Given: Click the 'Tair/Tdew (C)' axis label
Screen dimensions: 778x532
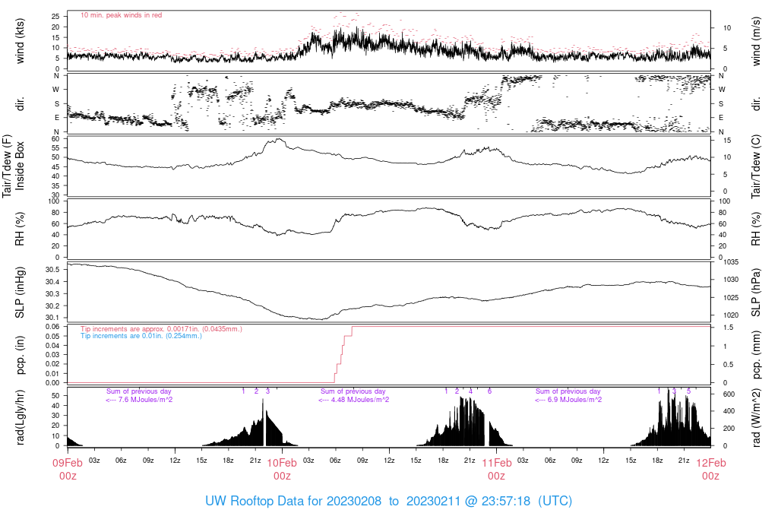Looking at the screenshot, I should tap(756, 166).
